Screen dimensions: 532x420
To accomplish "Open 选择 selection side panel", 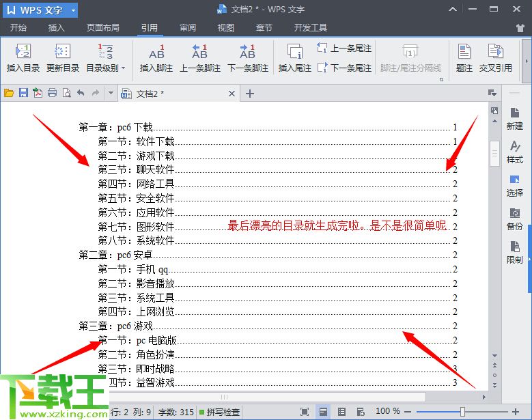I will (515, 186).
